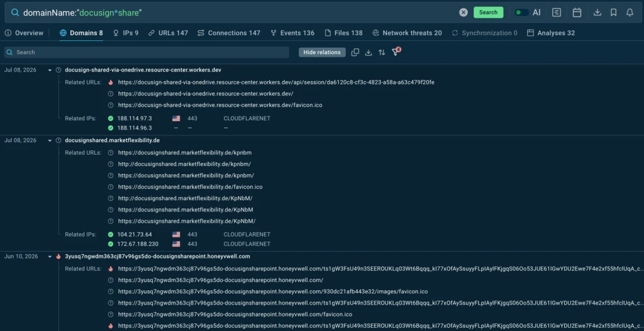Click the fire icon beside the api/session URL
Screen dimensions: 644x331
[x=111, y=82]
